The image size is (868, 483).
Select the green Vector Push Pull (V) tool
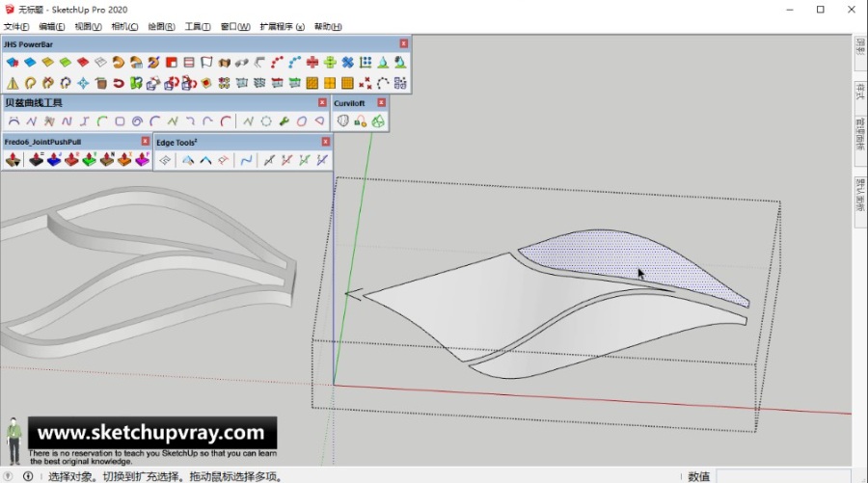pos(89,160)
